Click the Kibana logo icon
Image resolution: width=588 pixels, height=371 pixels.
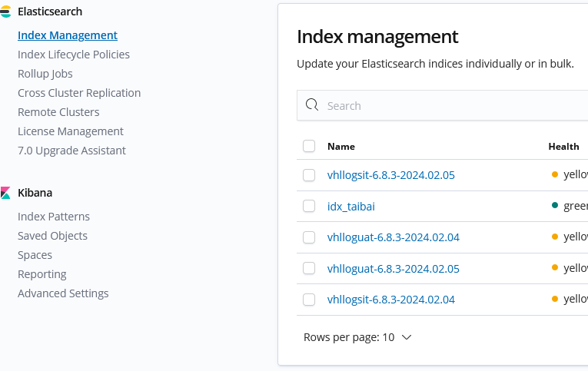tap(5, 193)
